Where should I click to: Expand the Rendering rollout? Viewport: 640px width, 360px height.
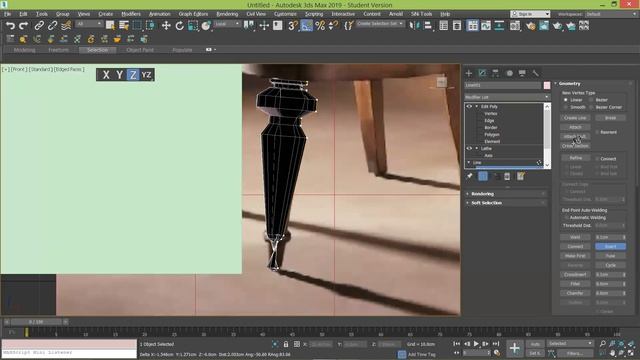pos(506,194)
